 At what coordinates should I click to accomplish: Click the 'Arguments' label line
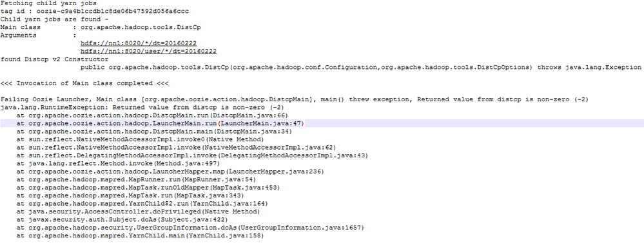(39, 35)
